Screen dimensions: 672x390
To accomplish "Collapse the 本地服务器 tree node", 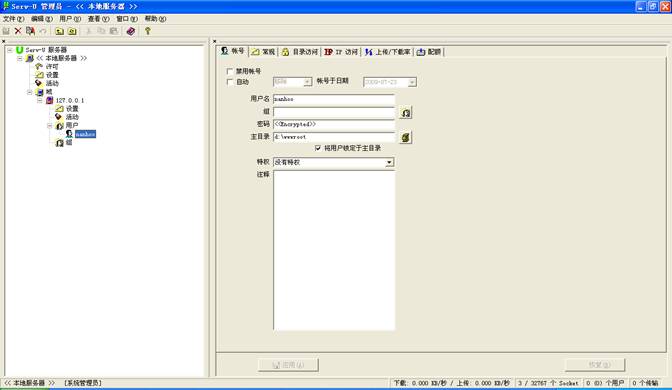I will point(19,58).
